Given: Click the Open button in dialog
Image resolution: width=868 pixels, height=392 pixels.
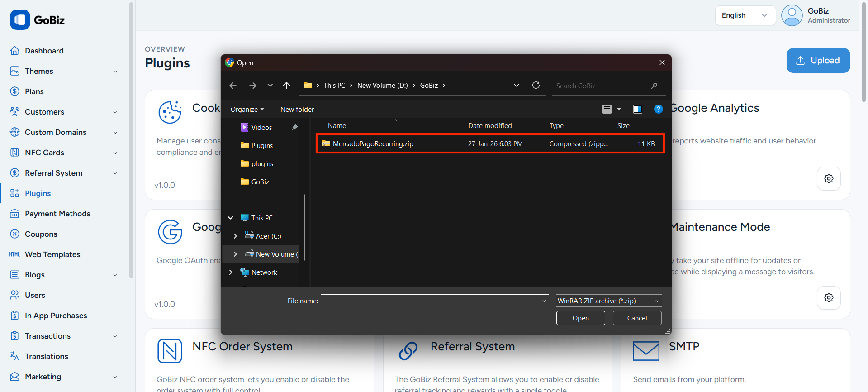Looking at the screenshot, I should coord(580,318).
